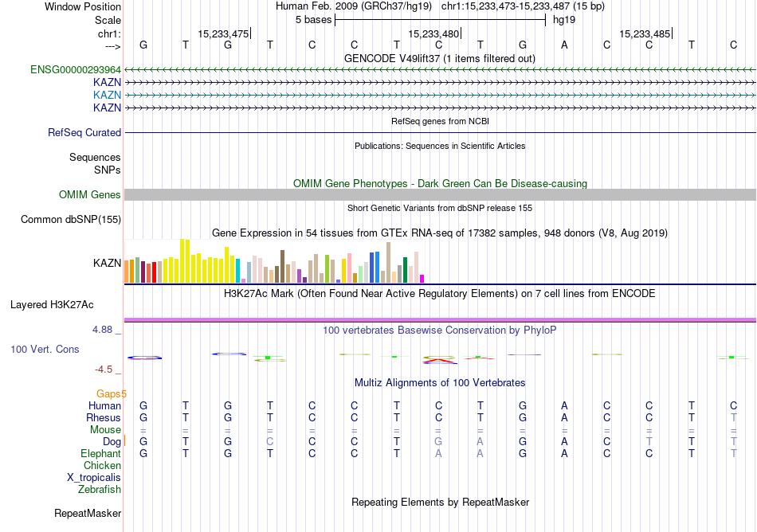
Task: Click the faded C in Dog row
Action: [270, 442]
